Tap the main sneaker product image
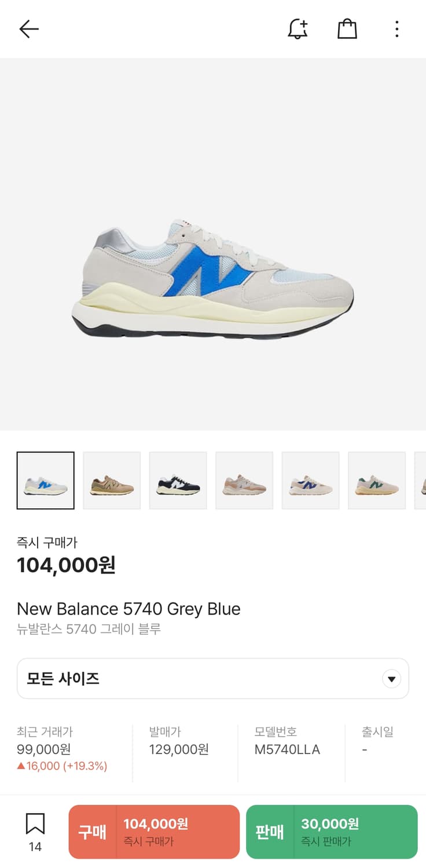 coord(213,279)
